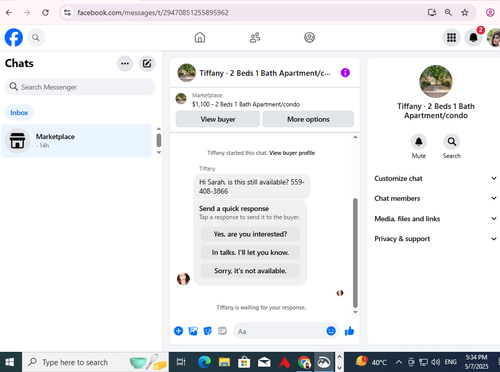
Task: Open the Marketplace chat row
Action: tap(76, 141)
